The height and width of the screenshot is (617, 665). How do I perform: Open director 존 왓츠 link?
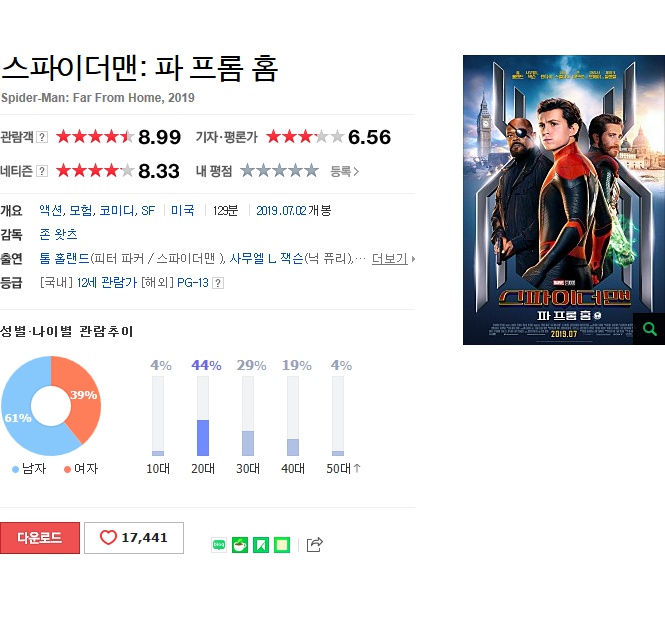(x=58, y=234)
